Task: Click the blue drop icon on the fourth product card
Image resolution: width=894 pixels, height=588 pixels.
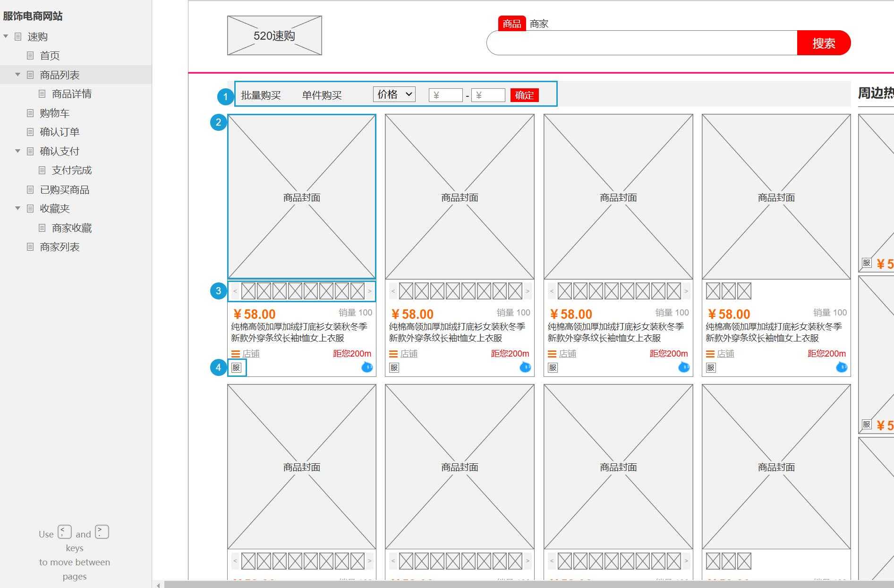Action: point(842,367)
